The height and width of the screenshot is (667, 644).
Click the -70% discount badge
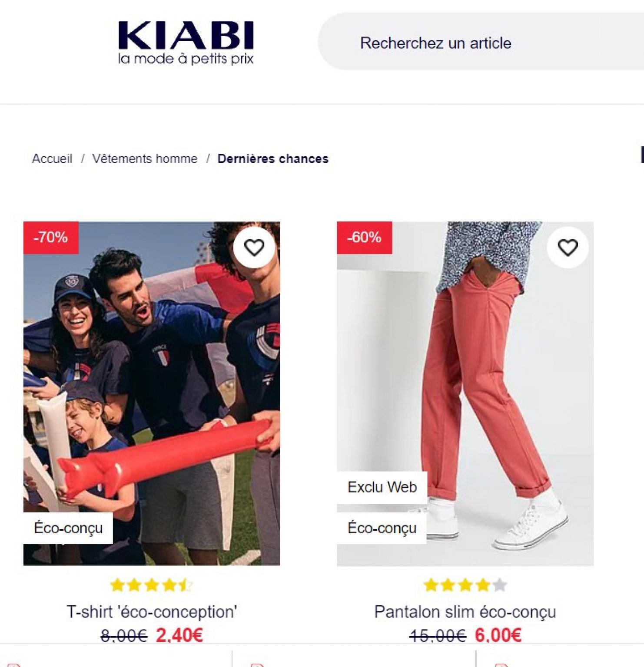(51, 238)
